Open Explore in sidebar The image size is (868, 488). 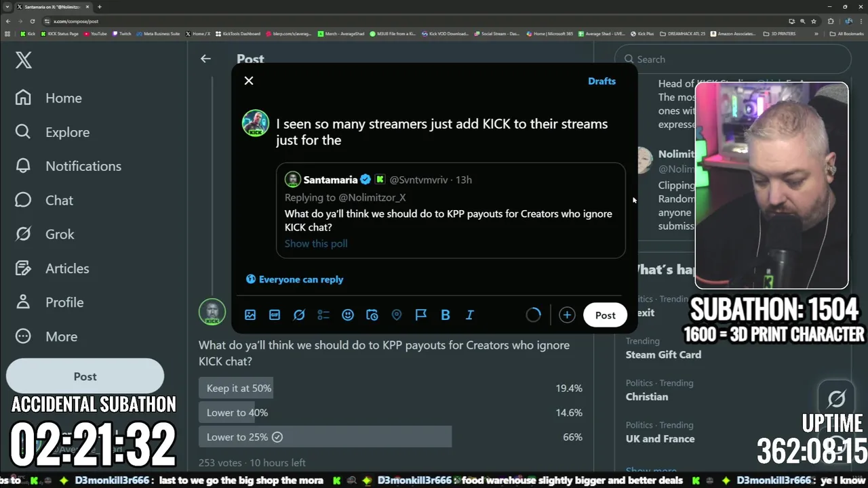point(52,132)
